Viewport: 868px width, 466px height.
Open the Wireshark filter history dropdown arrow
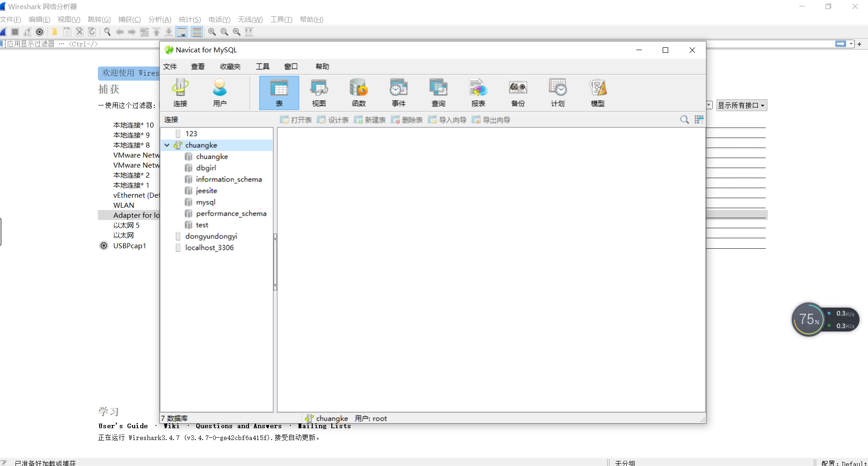pos(851,44)
